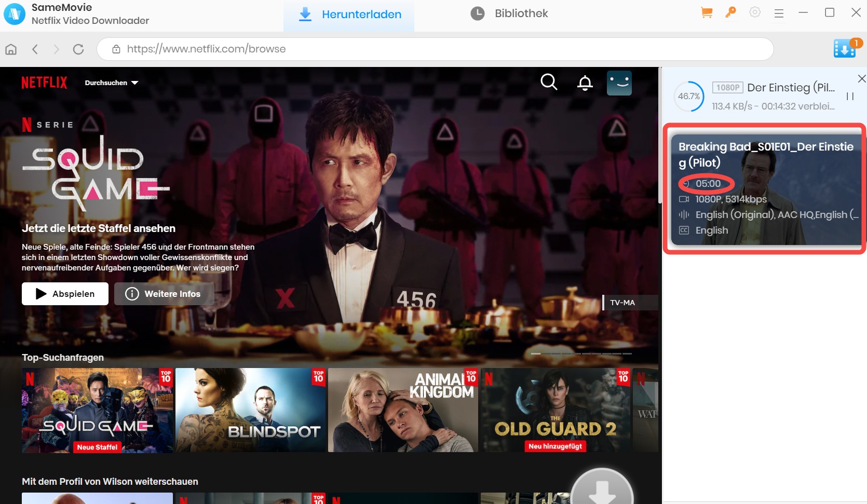This screenshot has height=504, width=867.
Task: Open Weitere Infos for Squid Game
Action: 164,294
